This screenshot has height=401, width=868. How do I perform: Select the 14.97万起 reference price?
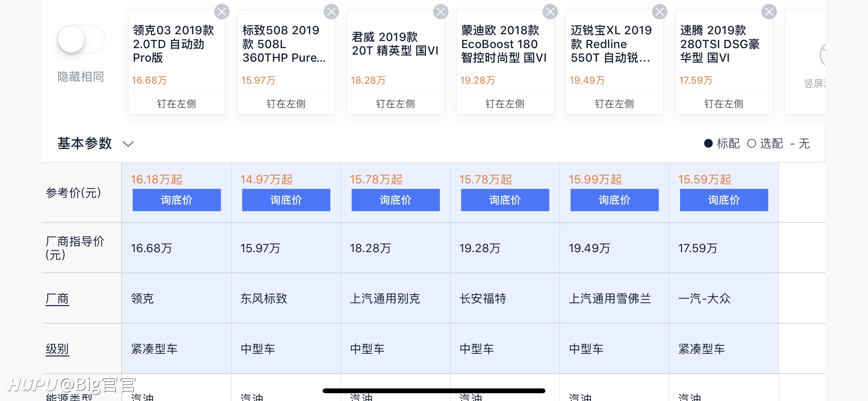266,179
